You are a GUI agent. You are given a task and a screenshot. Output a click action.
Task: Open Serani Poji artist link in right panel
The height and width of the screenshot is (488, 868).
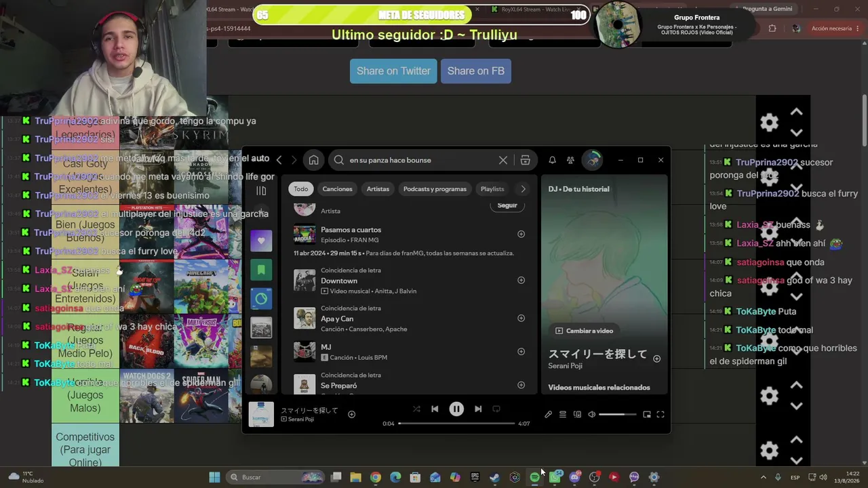coord(566,366)
